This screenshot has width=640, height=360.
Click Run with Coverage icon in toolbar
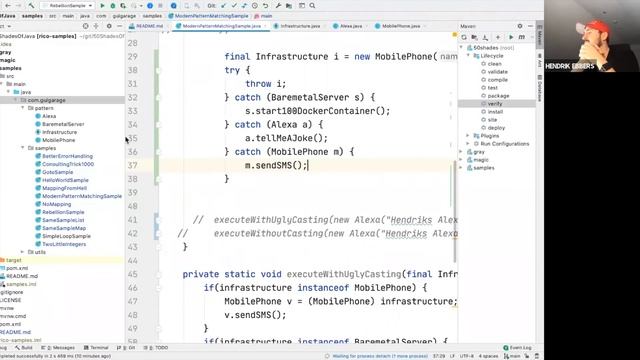(x=123, y=6)
